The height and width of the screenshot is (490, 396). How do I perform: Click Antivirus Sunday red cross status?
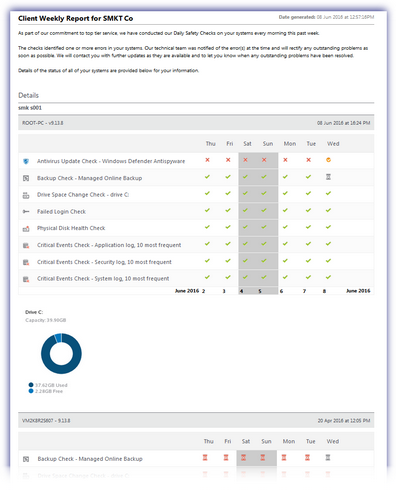click(x=264, y=160)
